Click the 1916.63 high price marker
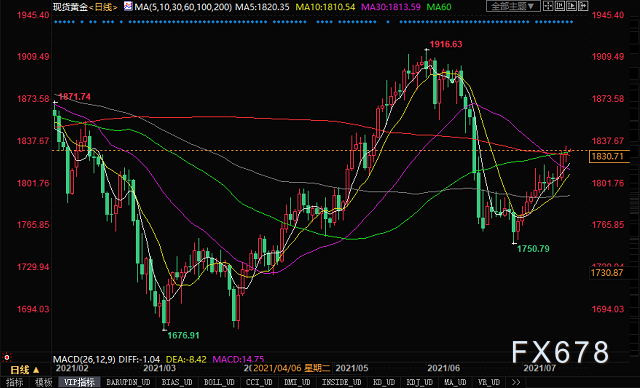 (446, 44)
